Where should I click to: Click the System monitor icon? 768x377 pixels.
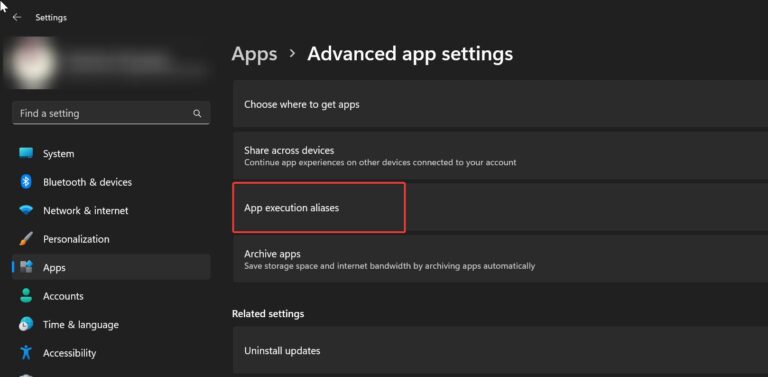point(26,153)
